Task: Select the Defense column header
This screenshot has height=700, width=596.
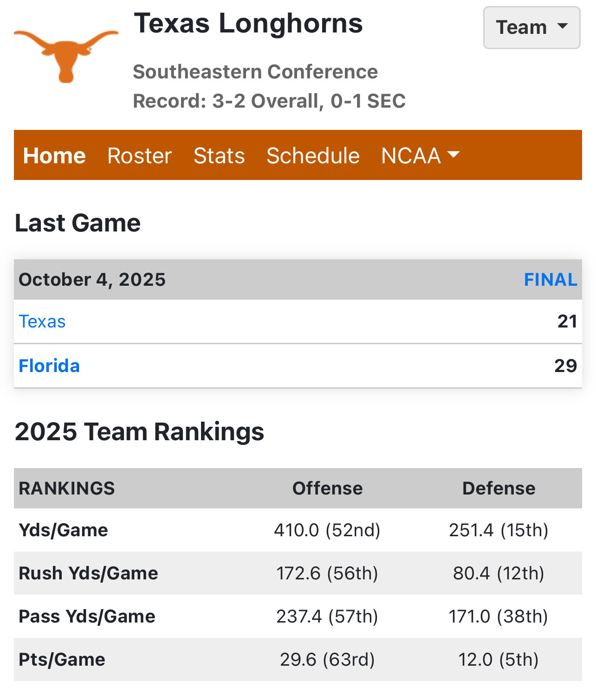Action: click(x=499, y=488)
